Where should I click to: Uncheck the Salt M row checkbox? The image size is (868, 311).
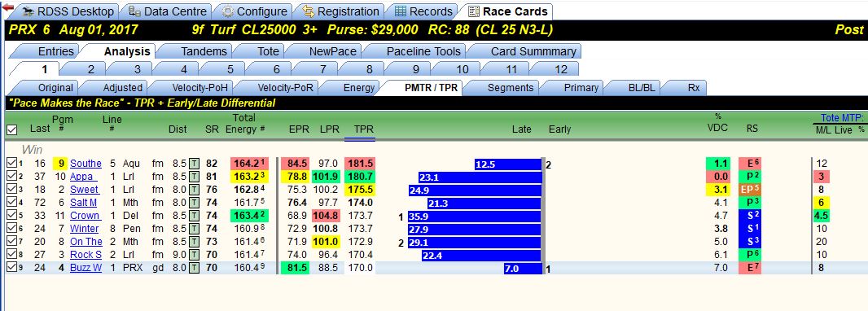pos(11,203)
